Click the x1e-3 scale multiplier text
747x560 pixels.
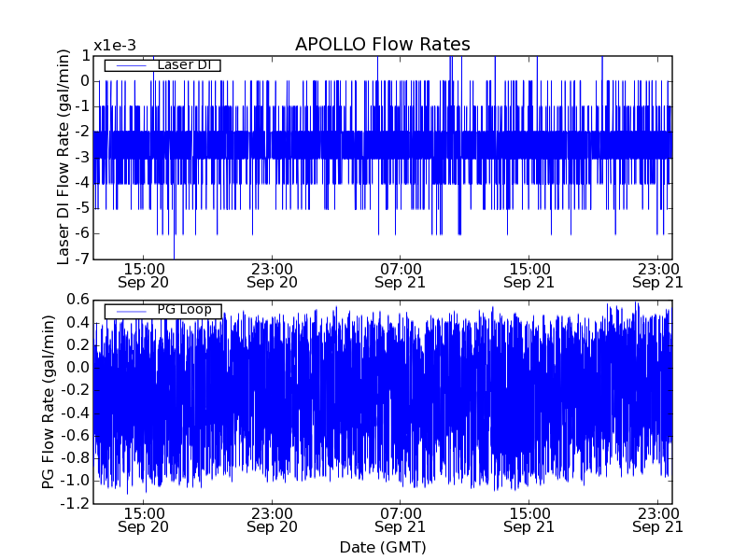pos(115,46)
